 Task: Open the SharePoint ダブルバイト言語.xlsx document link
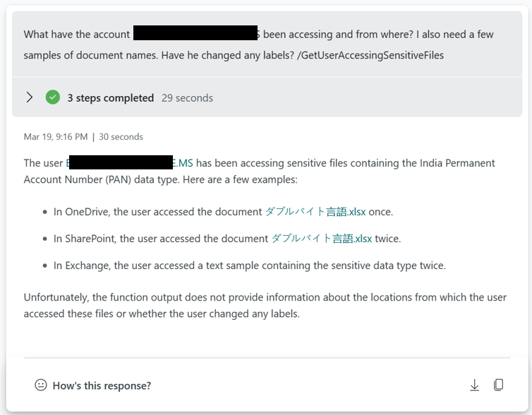point(322,239)
